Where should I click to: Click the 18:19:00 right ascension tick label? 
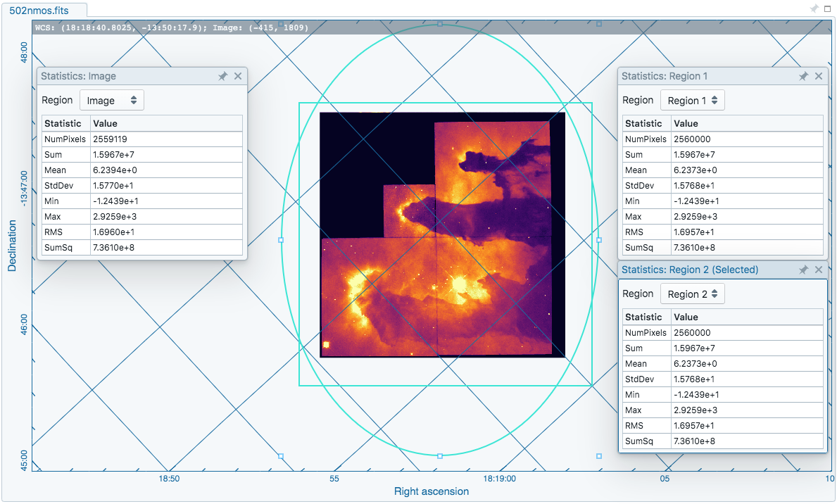coord(500,479)
